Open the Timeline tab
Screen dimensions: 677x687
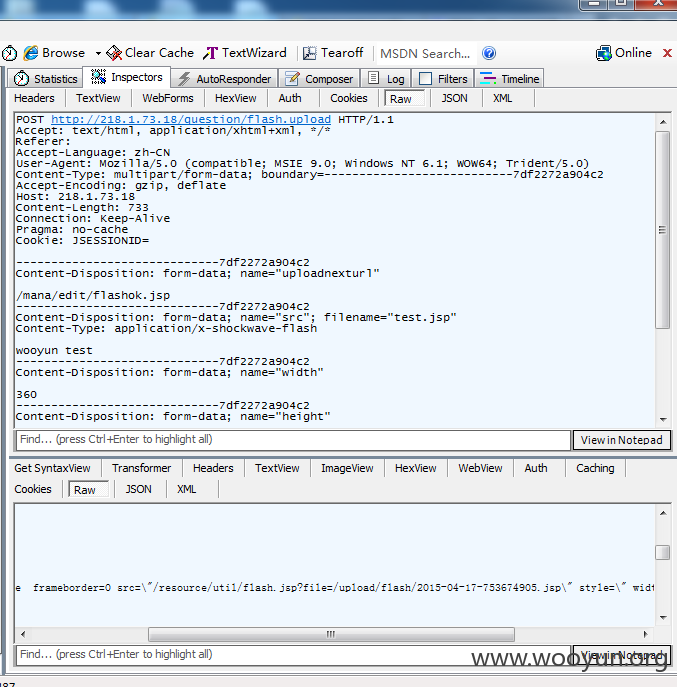click(510, 78)
